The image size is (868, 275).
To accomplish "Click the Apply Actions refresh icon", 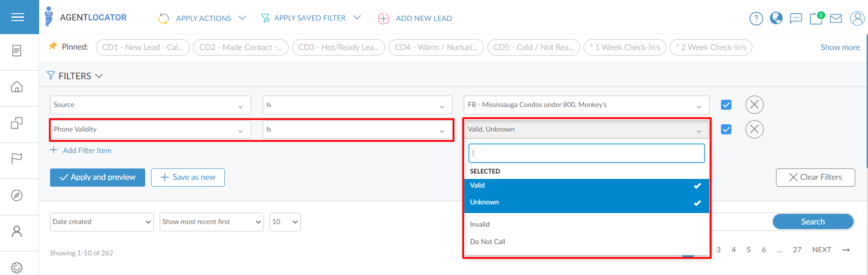I will point(163,18).
